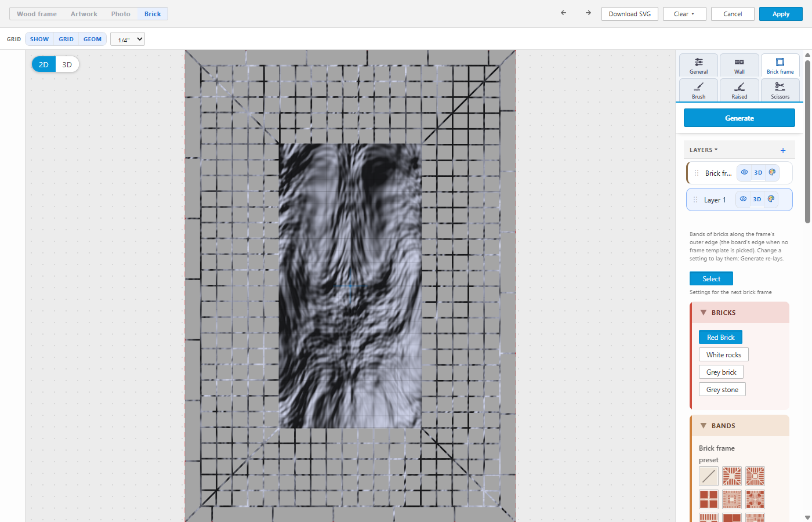Screen dimensions: 812x522
Task: Open color palette for Brick frame layer
Action: pyautogui.click(x=772, y=172)
